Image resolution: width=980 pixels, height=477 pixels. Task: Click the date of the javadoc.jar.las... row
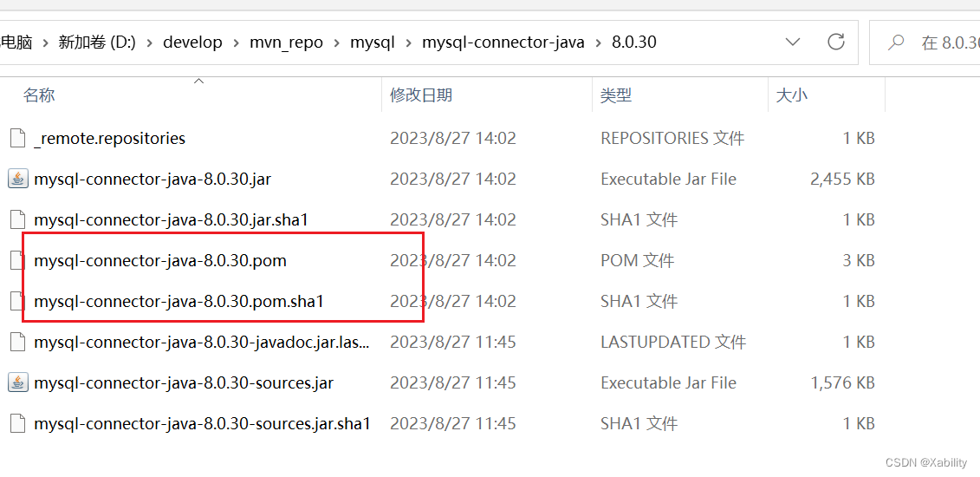[x=453, y=342]
